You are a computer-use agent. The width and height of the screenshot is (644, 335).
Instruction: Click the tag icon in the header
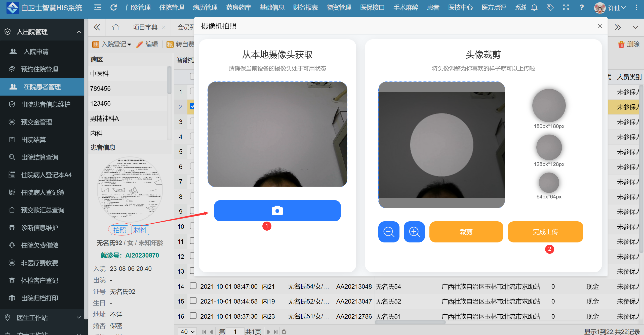[x=550, y=8]
